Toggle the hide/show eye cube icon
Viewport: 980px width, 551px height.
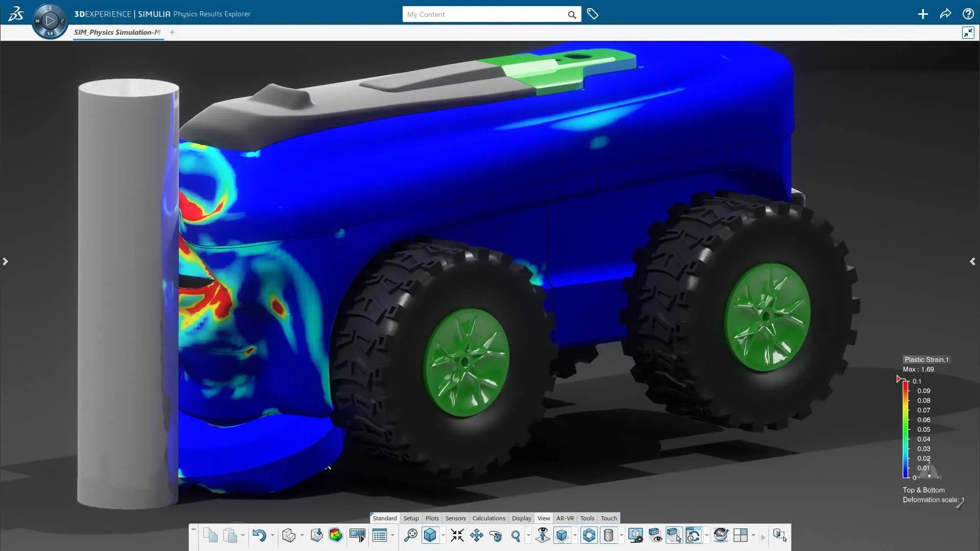(655, 535)
